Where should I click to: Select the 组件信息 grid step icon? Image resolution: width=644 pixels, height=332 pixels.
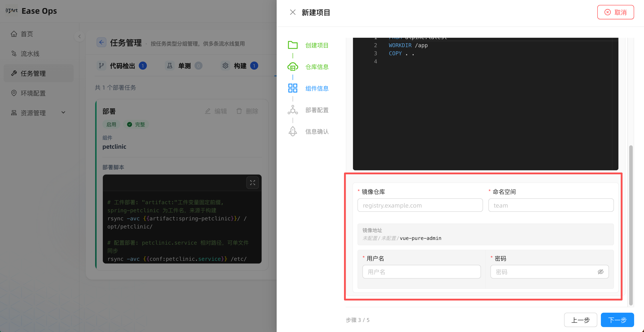pyautogui.click(x=293, y=88)
